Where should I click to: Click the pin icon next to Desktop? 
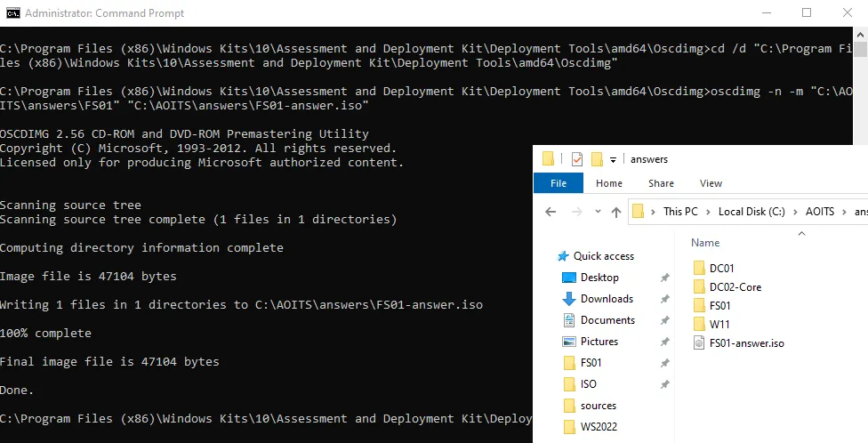tap(665, 278)
